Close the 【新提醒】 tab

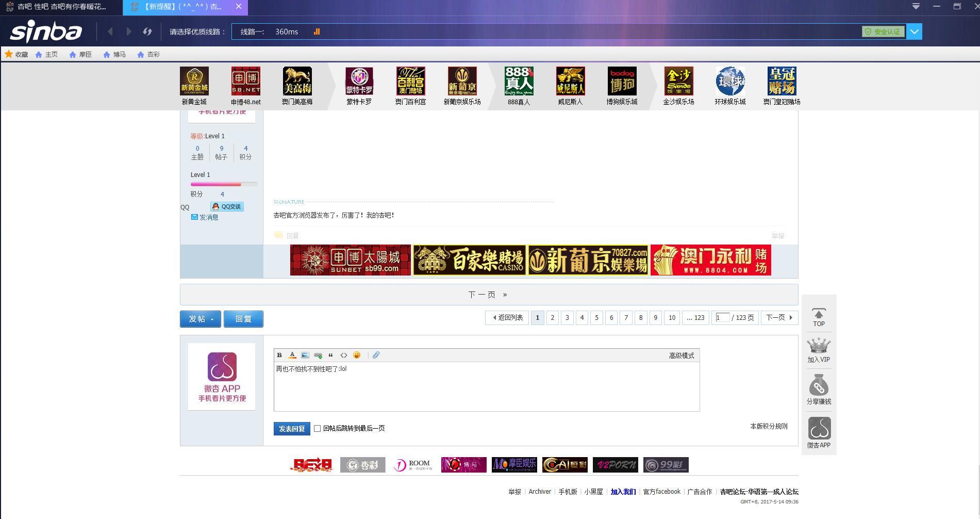[x=238, y=6]
